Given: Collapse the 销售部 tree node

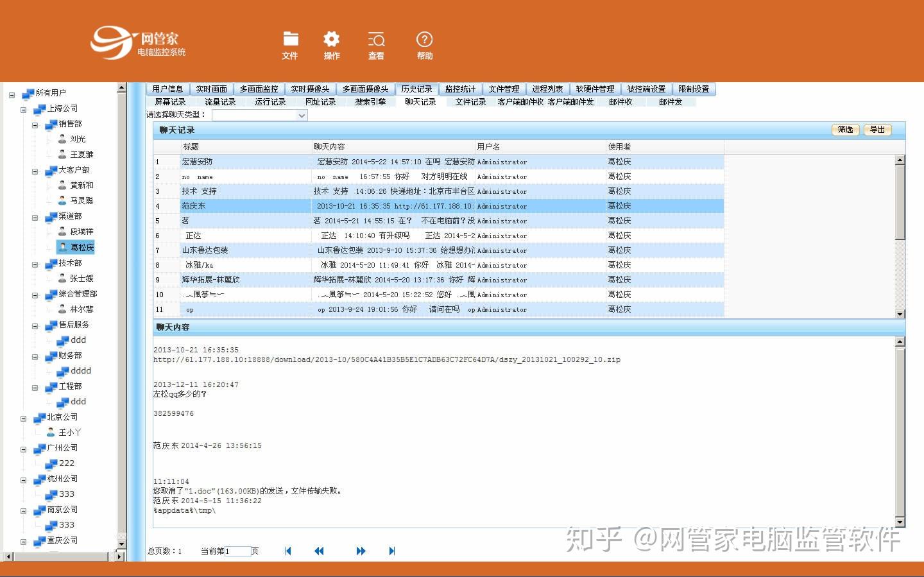Looking at the screenshot, I should click(x=35, y=125).
